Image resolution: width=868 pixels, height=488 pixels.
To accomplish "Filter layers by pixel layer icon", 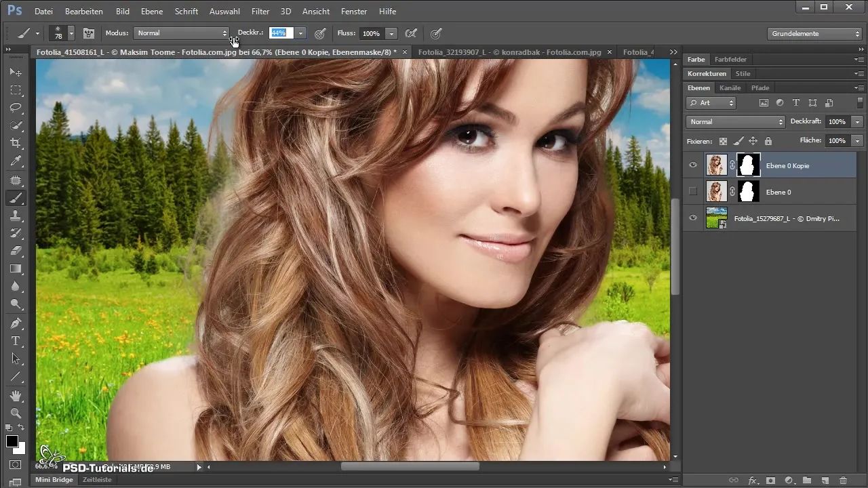I will click(764, 103).
